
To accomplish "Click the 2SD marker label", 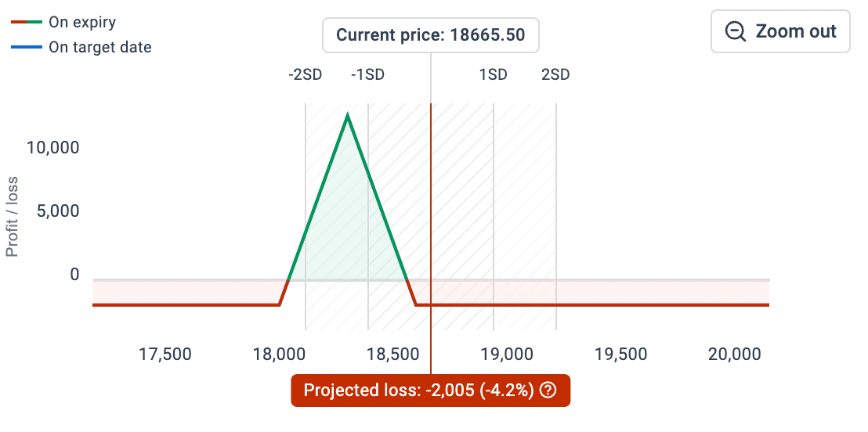I will click(555, 75).
